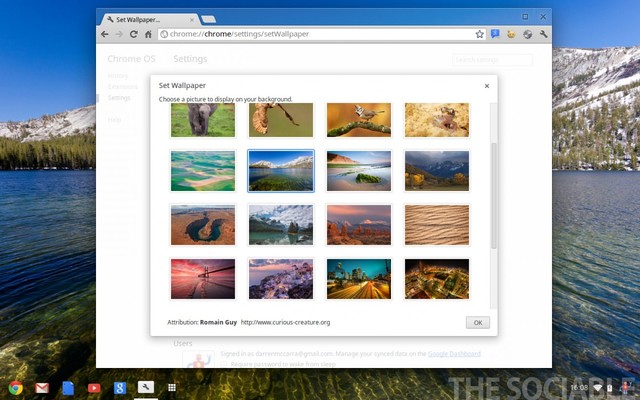
Task: Choose the aerial night city wallpaper
Action: (x=437, y=279)
